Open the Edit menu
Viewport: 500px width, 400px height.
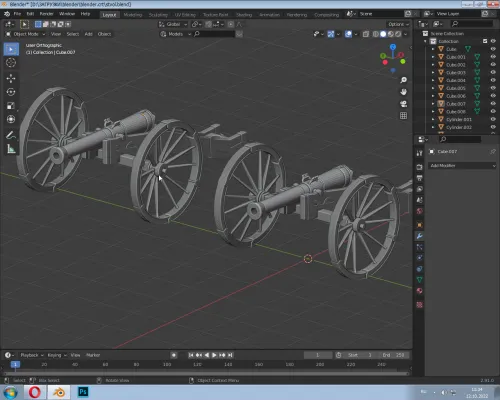pyautogui.click(x=30, y=14)
